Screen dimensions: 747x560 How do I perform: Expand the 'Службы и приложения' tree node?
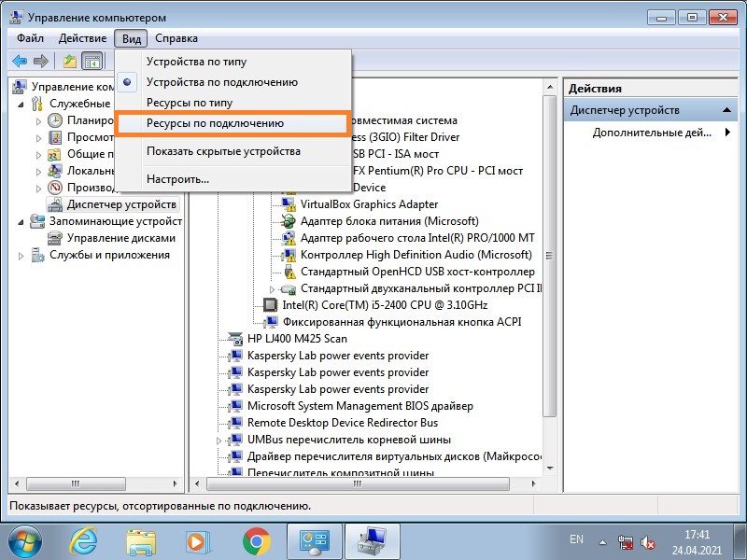22,255
